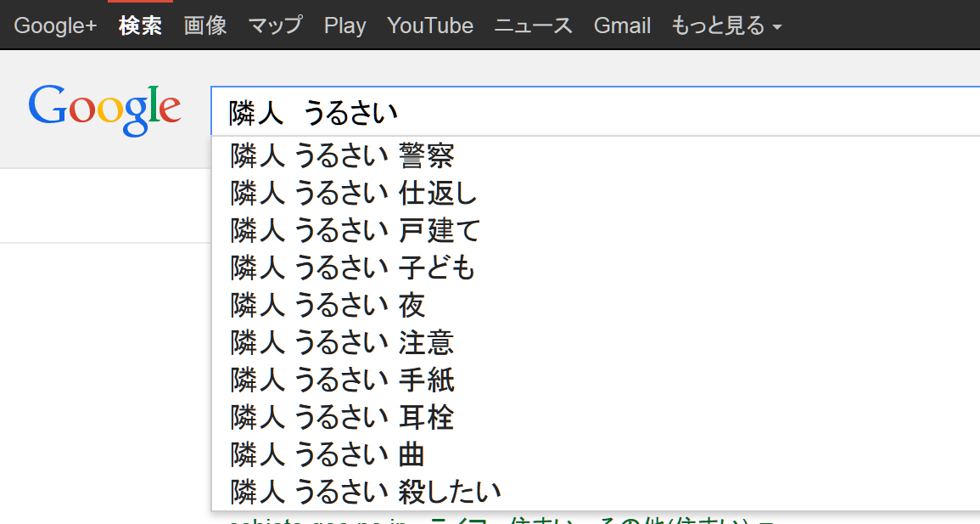This screenshot has height=524, width=980.
Task: Select the 検索 tab in navigation bar
Action: 140,25
